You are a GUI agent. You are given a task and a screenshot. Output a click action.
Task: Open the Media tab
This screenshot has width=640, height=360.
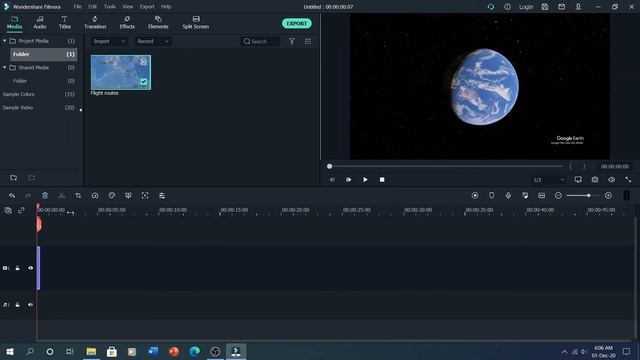tap(14, 22)
